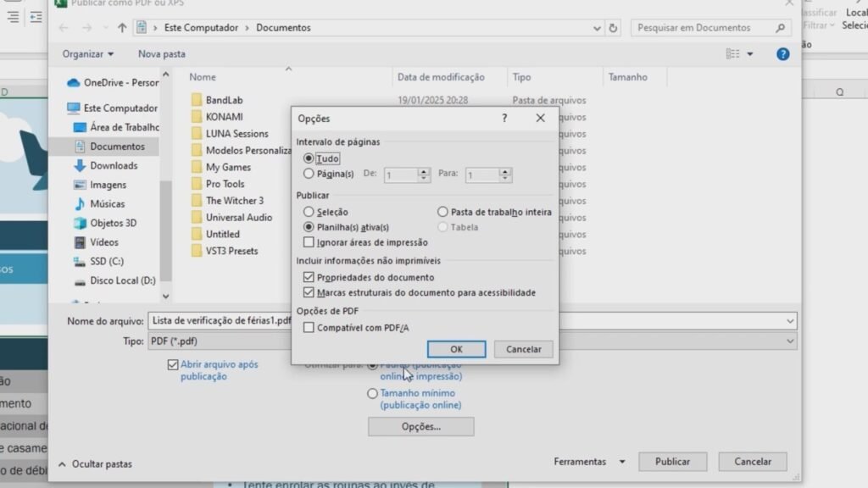Open the BandLab folder
Image resolution: width=868 pixels, height=488 pixels.
pyautogui.click(x=224, y=100)
